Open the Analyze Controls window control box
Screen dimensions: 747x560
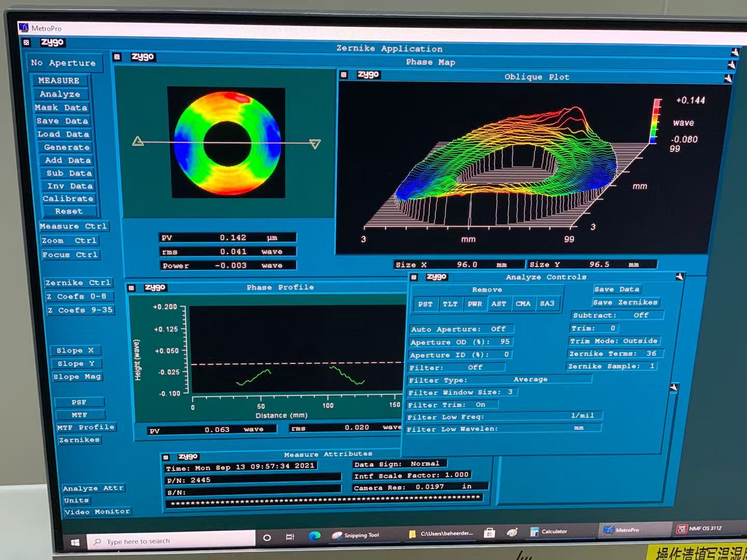coord(414,277)
